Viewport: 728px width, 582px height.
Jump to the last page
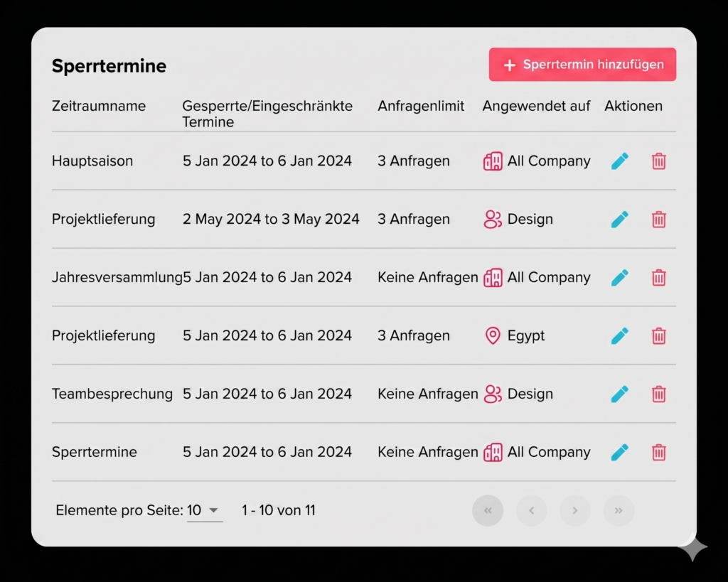[619, 511]
